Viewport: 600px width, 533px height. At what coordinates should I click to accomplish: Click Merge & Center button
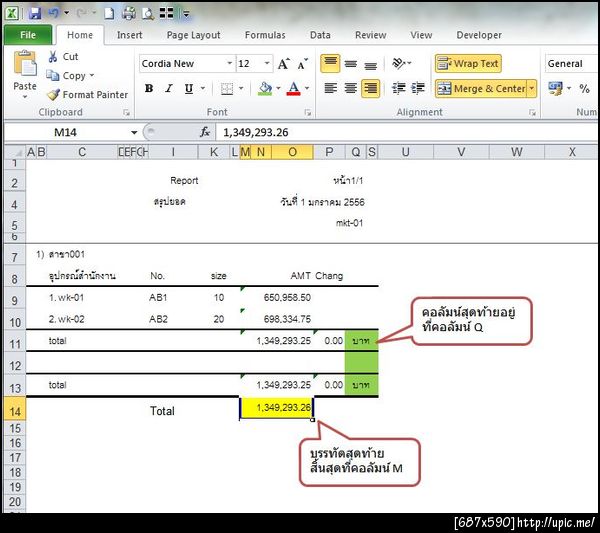[x=482, y=89]
